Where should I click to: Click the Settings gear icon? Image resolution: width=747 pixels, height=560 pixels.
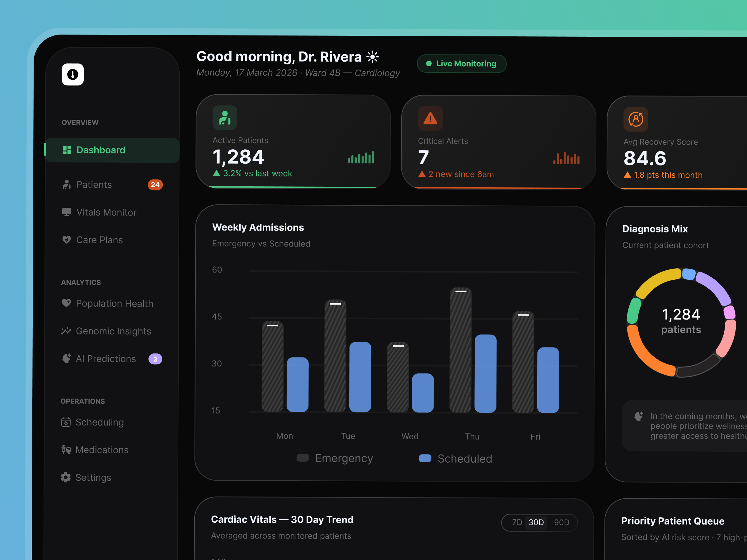pyautogui.click(x=65, y=477)
